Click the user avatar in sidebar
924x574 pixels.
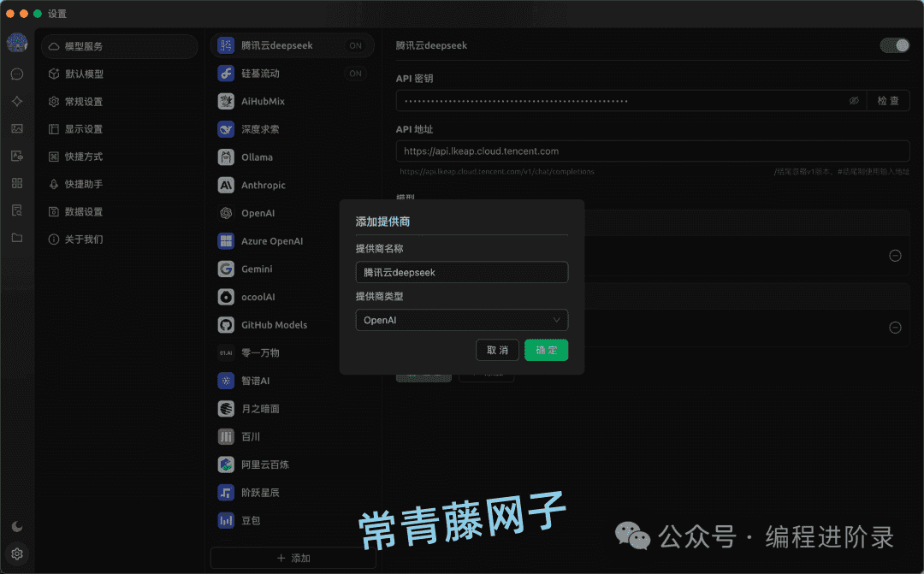coord(17,43)
